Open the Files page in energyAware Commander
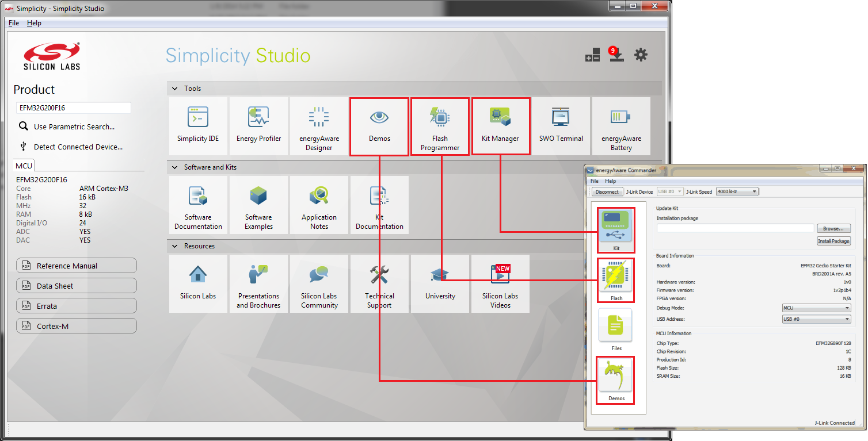This screenshot has width=868, height=441. coord(616,330)
